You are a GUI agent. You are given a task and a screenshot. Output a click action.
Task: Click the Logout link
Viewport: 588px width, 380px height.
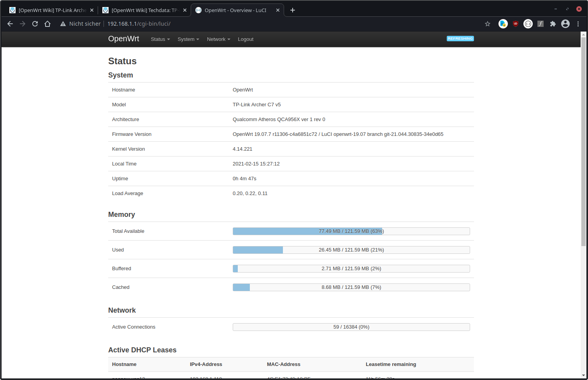(246, 39)
